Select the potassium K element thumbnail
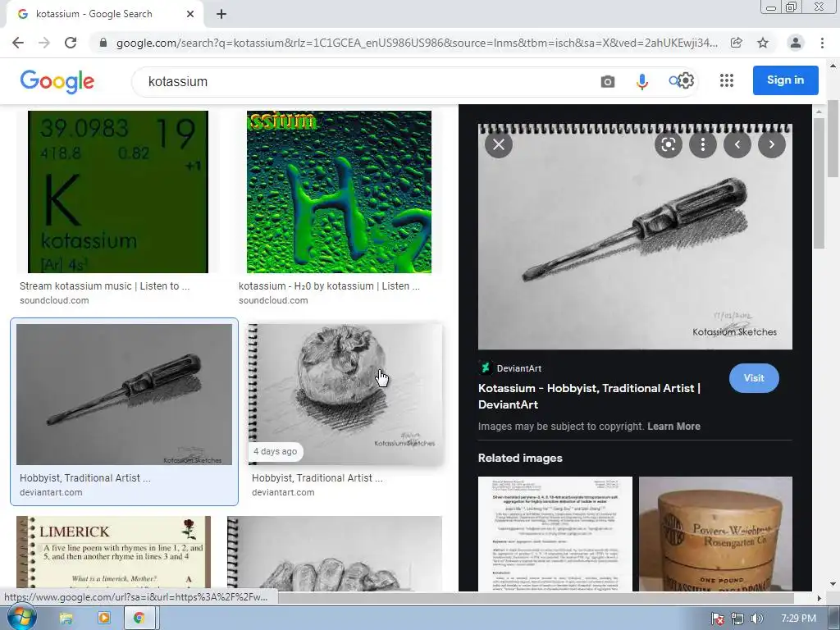The height and width of the screenshot is (630, 840). pos(118,192)
